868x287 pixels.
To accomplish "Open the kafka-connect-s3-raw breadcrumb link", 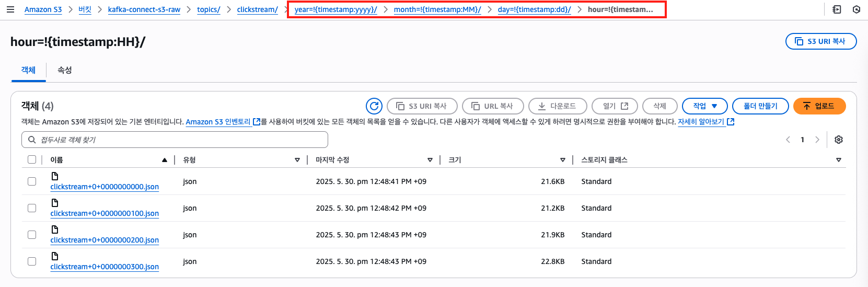I will 144,9.
